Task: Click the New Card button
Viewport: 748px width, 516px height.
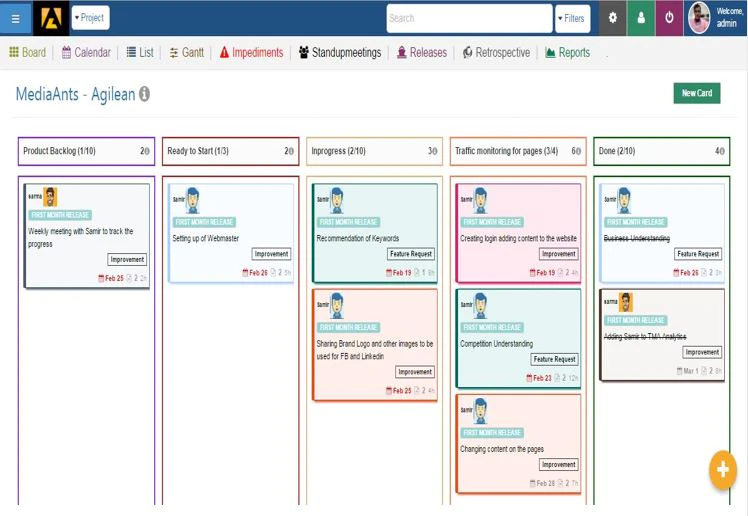Action: (696, 93)
